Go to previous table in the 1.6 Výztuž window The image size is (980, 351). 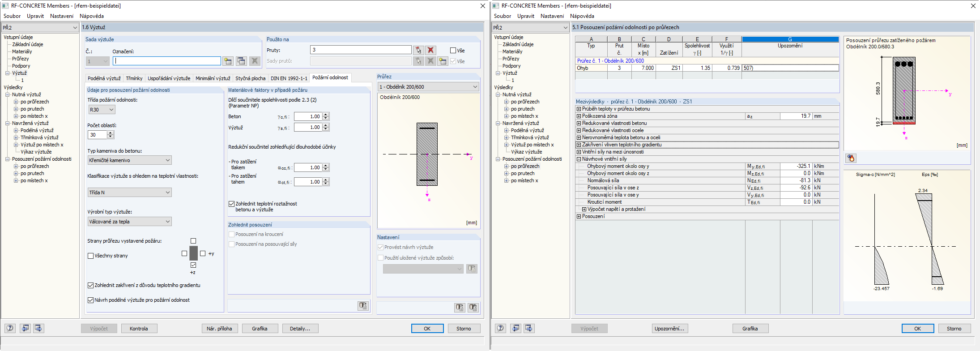[x=26, y=328]
